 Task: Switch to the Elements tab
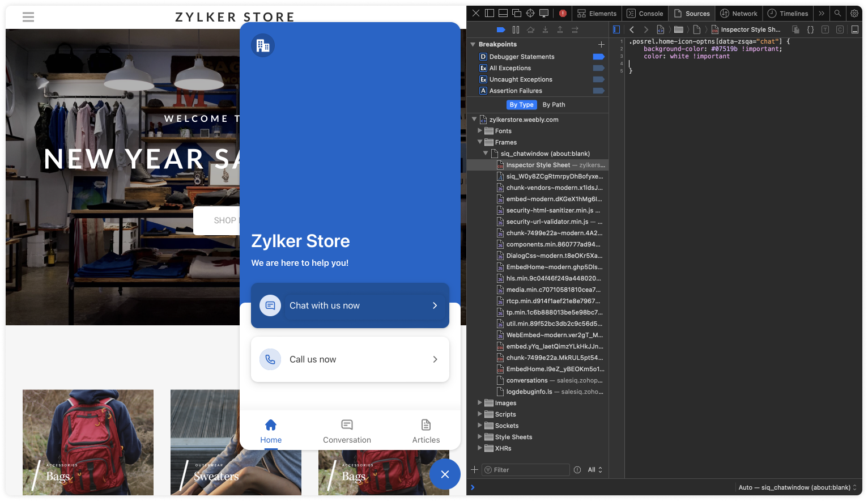click(597, 14)
